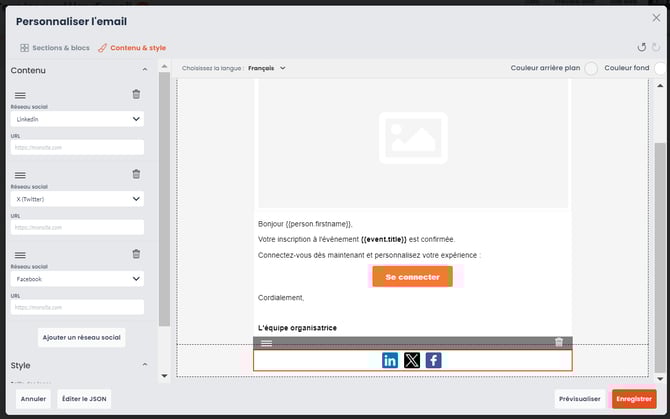Collapse the Contenu section

click(145, 70)
